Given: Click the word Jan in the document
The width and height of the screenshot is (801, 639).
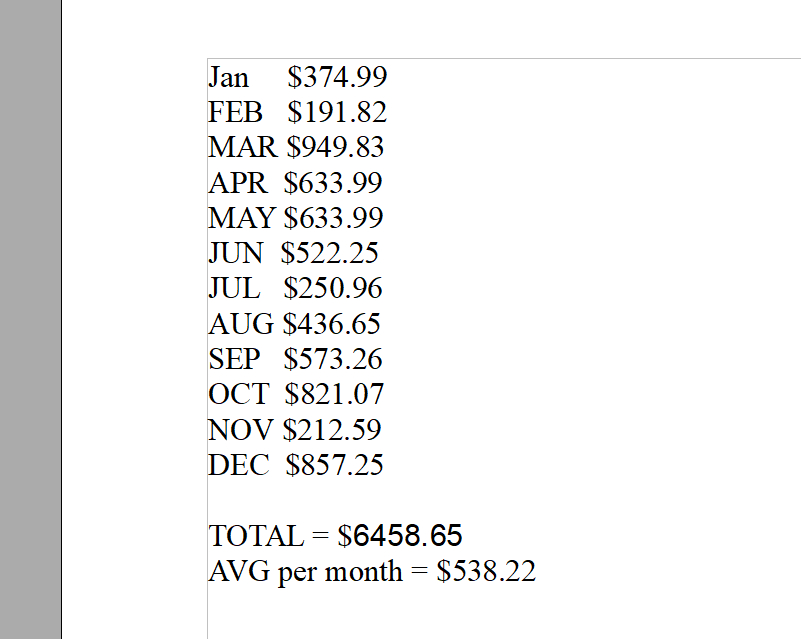Looking at the screenshot, I should pyautogui.click(x=228, y=77).
